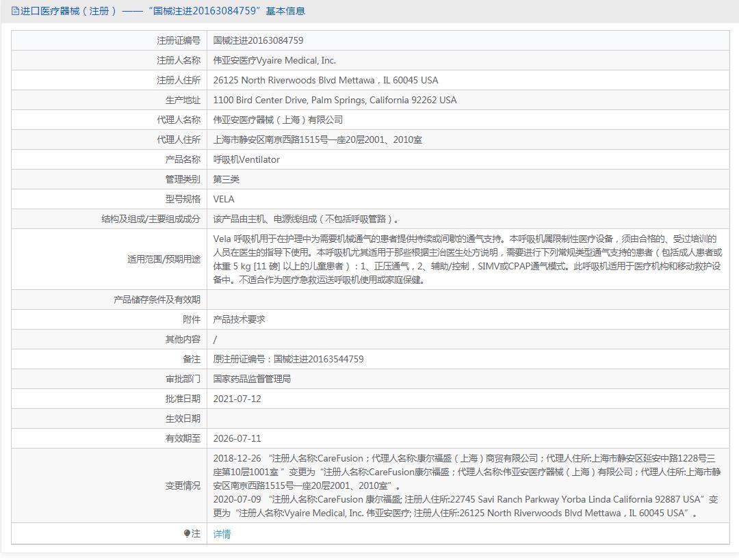
Task: Click the 备注 label
Action: [192, 359]
